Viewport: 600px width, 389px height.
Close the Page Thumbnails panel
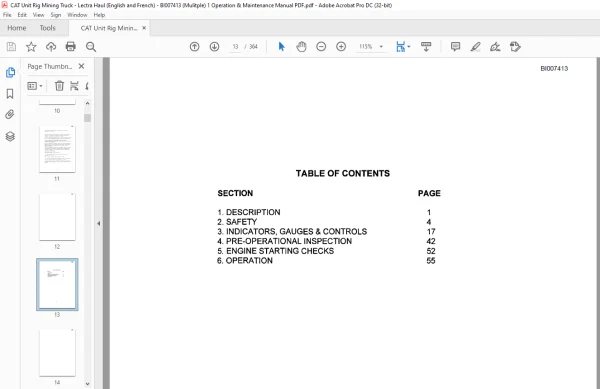coord(82,66)
